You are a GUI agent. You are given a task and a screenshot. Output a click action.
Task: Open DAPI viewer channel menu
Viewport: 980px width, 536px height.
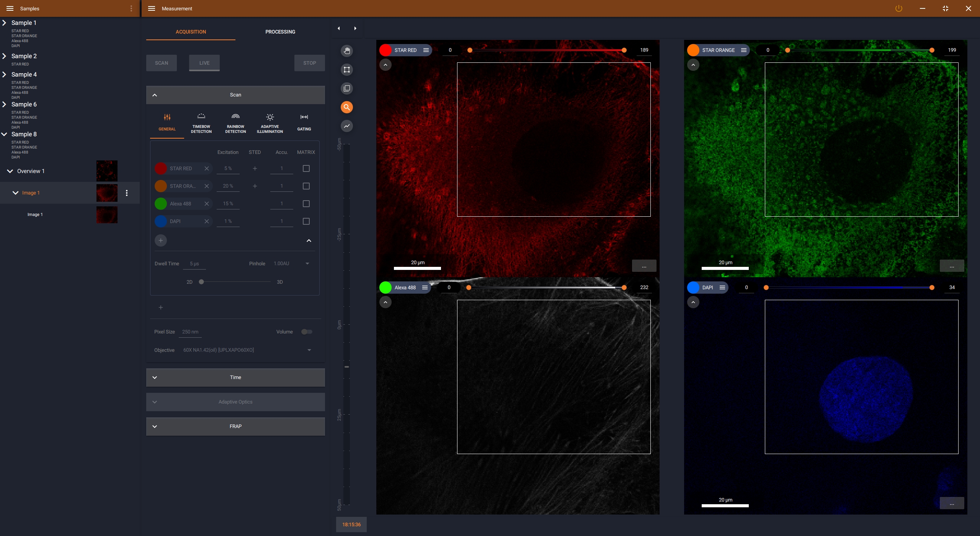[722, 288]
